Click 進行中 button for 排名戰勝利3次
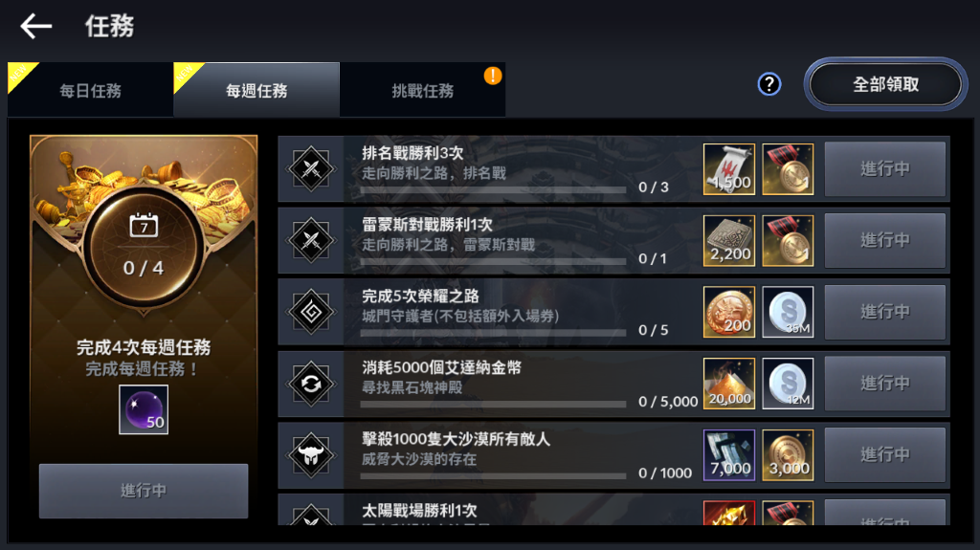The image size is (980, 550). coord(885,168)
